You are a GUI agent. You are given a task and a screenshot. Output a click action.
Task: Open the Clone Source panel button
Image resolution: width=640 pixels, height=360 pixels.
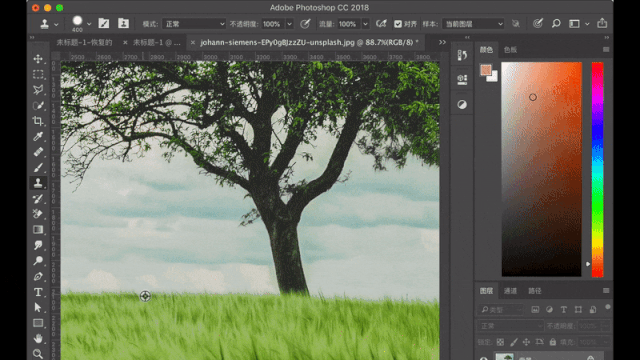point(123,24)
